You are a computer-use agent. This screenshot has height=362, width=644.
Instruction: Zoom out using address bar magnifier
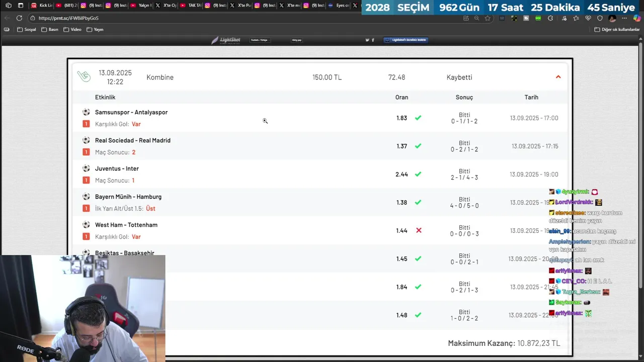click(476, 18)
